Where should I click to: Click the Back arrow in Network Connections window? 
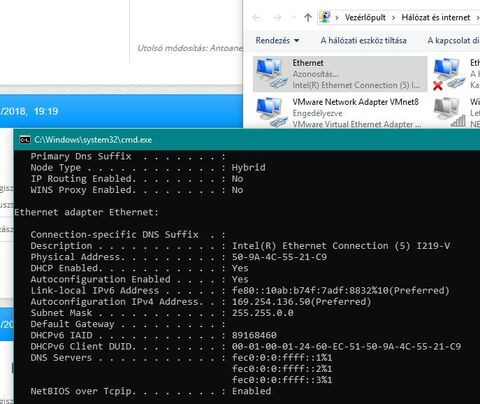tap(256, 17)
